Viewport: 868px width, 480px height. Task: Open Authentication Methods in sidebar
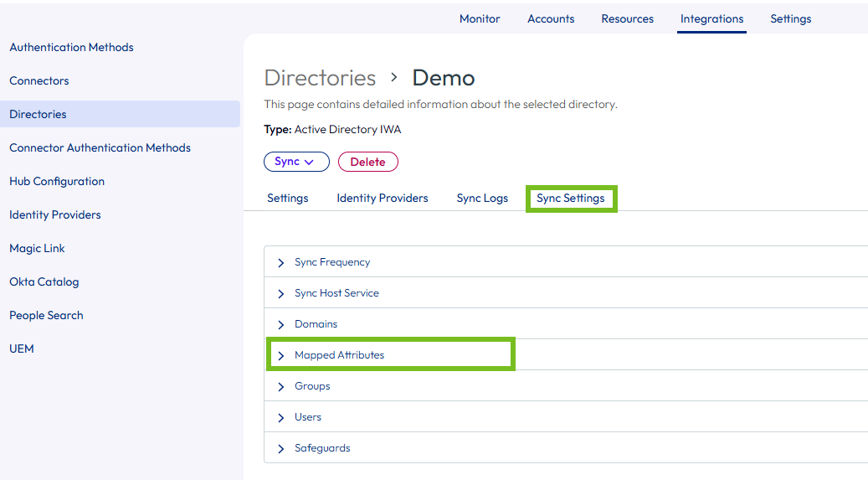(71, 47)
